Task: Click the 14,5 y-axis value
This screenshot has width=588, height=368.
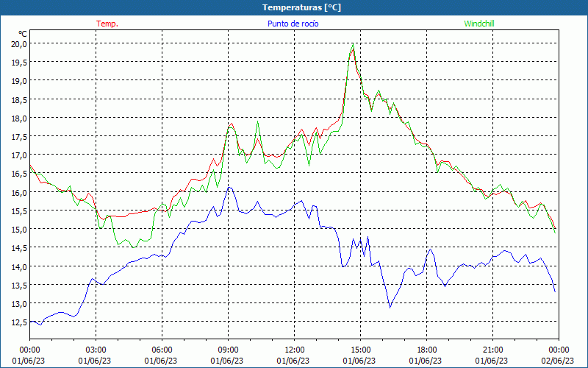Action: [19, 248]
